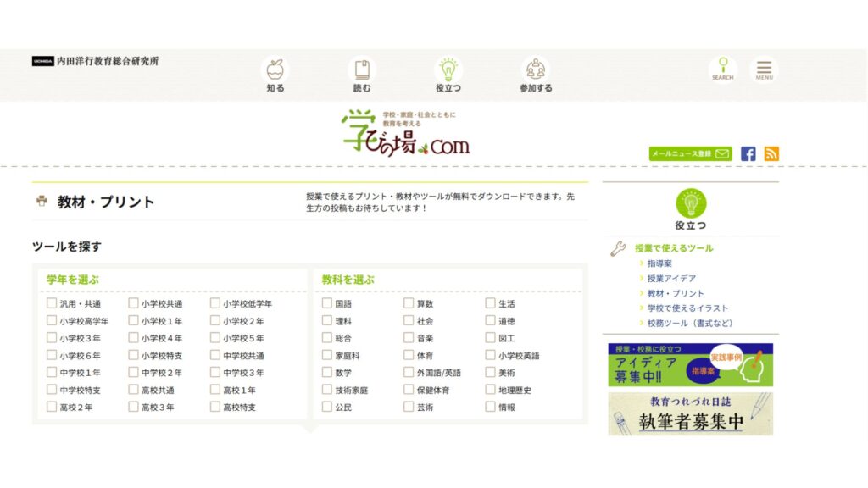This screenshot has width=868, height=488.
Task: Check the 国語 subject box
Action: point(327,303)
